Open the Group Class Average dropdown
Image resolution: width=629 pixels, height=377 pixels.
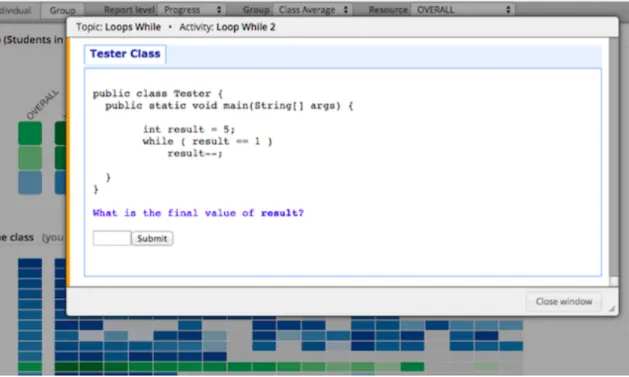(313, 9)
